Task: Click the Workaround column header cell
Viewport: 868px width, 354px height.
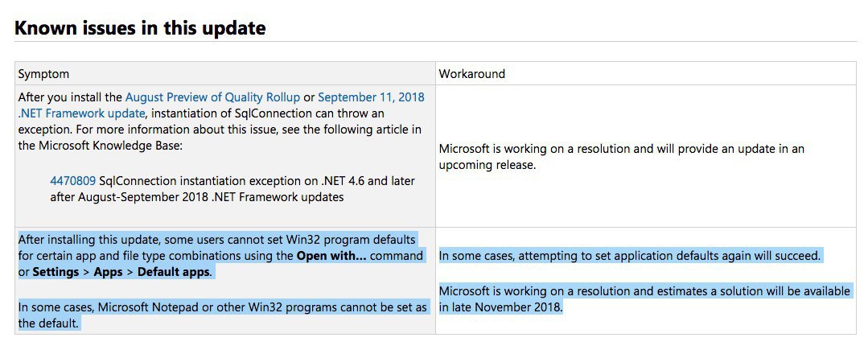Action: click(x=471, y=73)
